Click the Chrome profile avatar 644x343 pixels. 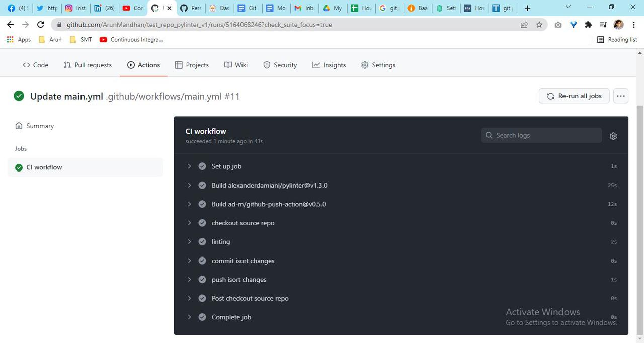618,24
